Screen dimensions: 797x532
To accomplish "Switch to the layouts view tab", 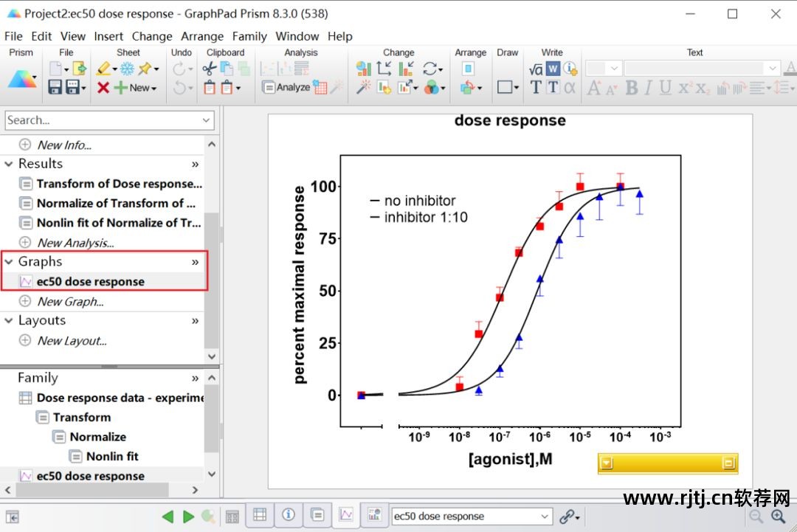I will pyautogui.click(x=374, y=515).
